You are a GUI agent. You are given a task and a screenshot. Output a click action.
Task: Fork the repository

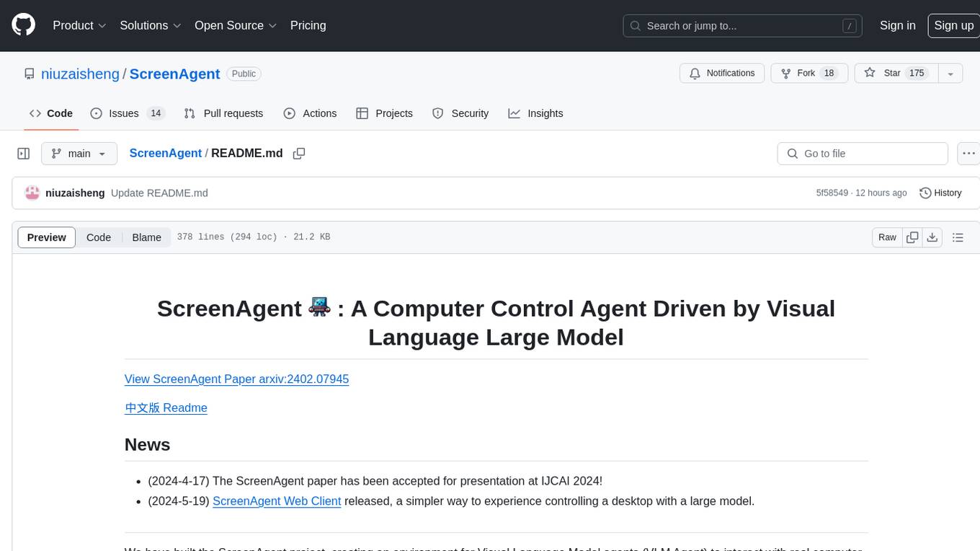(809, 73)
